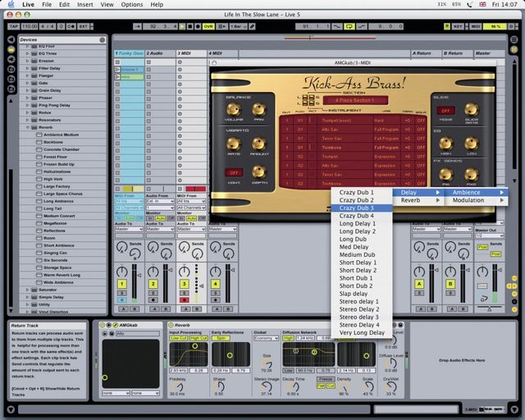This screenshot has height=420, width=525.
Task: Expand the Filter Delay device folder
Action: 27,68
